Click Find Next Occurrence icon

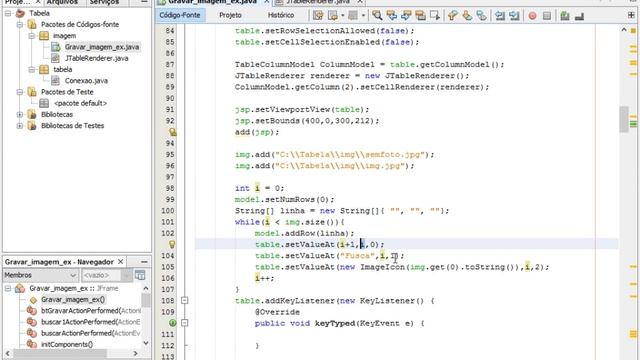point(406,16)
